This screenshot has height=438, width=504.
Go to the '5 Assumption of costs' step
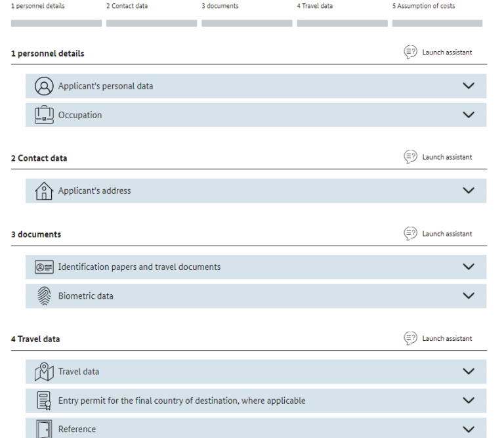click(x=423, y=7)
